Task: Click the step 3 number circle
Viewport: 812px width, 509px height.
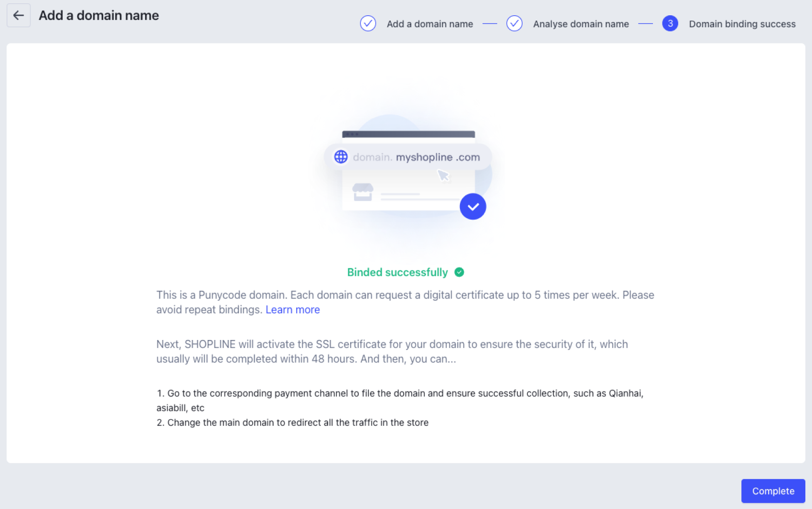Action: pos(670,23)
